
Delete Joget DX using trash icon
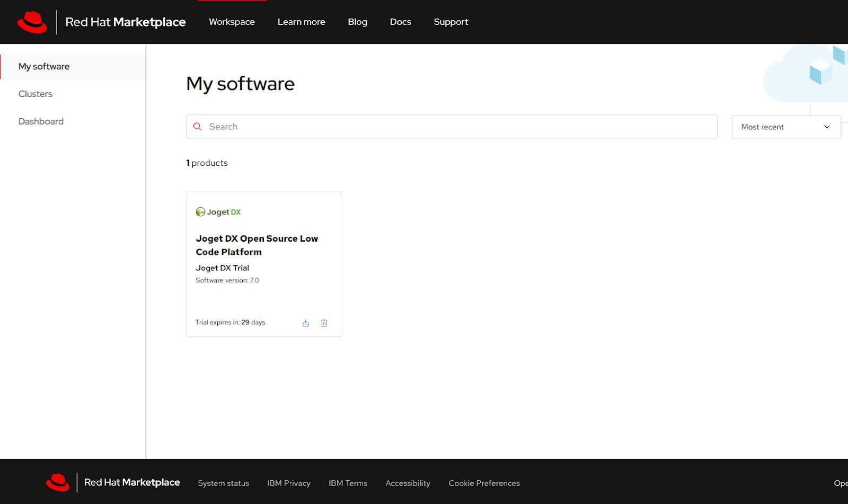click(x=324, y=323)
